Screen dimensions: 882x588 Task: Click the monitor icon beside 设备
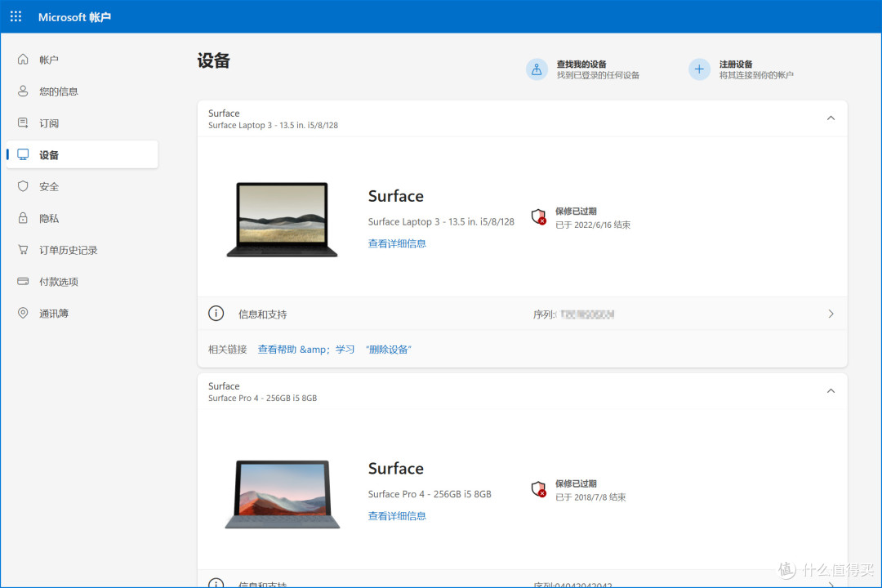point(23,154)
